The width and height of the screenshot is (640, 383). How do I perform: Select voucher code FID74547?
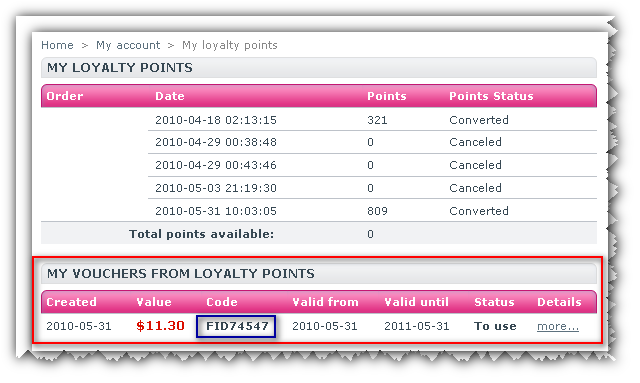point(237,326)
